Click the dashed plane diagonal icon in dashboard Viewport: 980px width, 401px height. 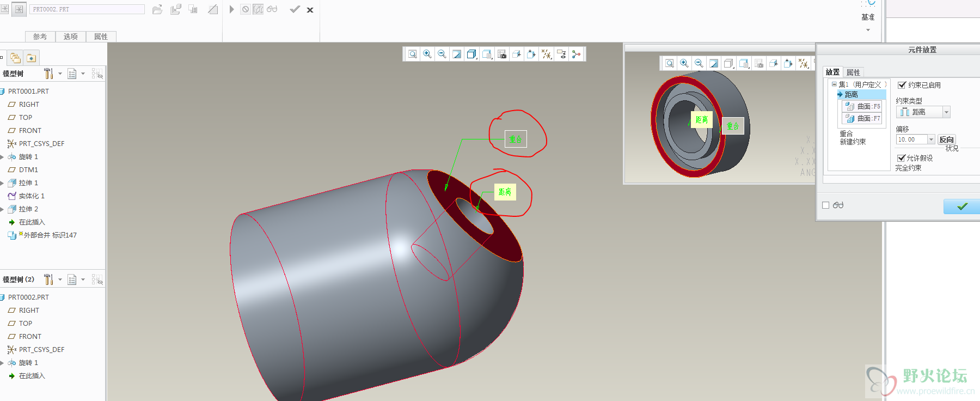pyautogui.click(x=213, y=9)
